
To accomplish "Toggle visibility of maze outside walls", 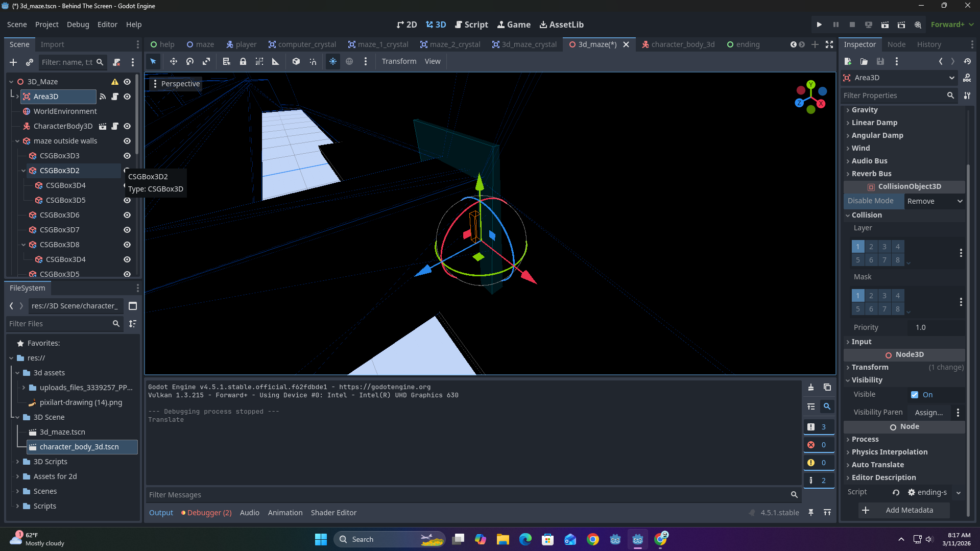I will [127, 141].
